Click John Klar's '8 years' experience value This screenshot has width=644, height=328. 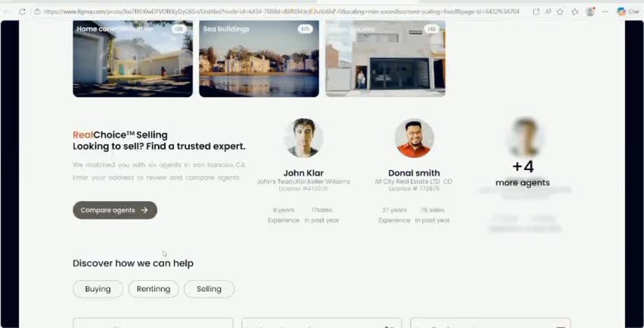284,210
